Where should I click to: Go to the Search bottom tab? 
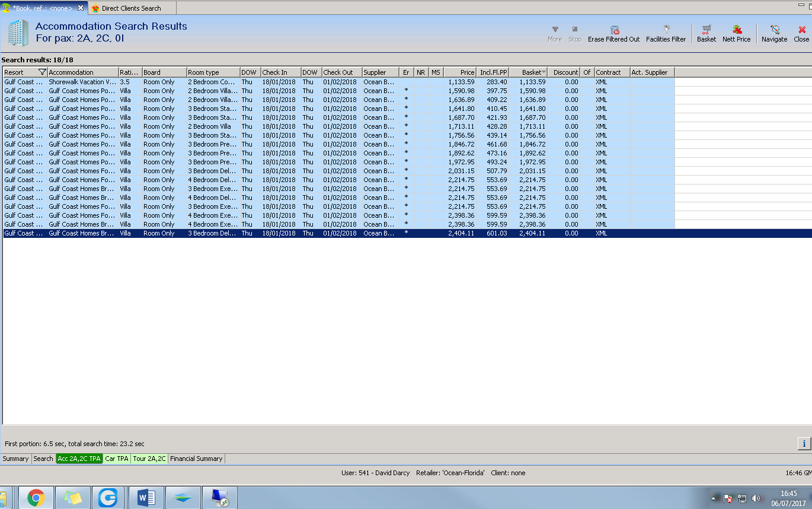point(43,459)
